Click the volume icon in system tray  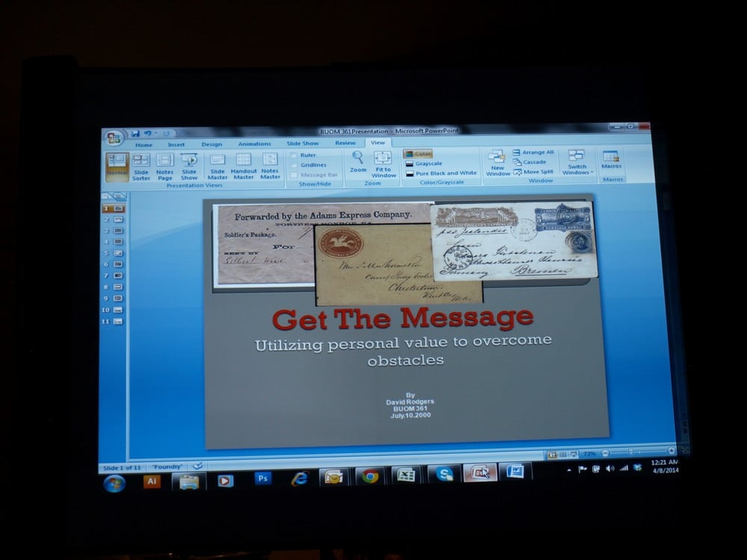coord(610,469)
